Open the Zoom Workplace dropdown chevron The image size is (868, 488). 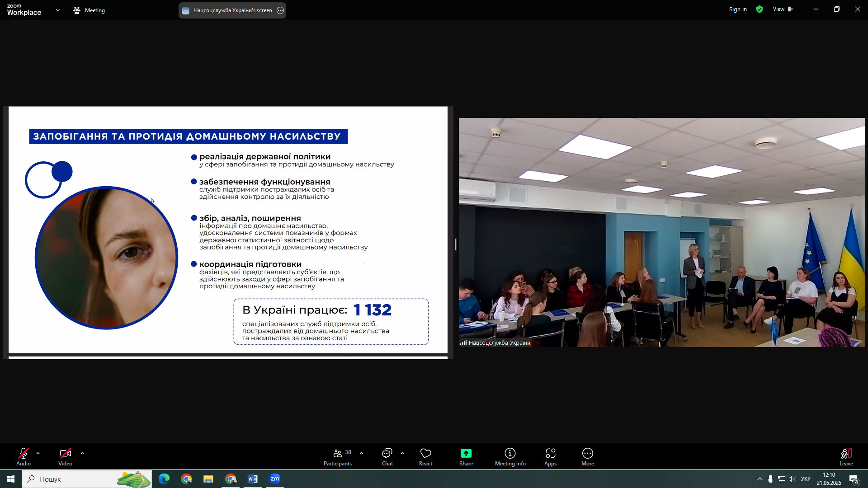[x=58, y=10]
